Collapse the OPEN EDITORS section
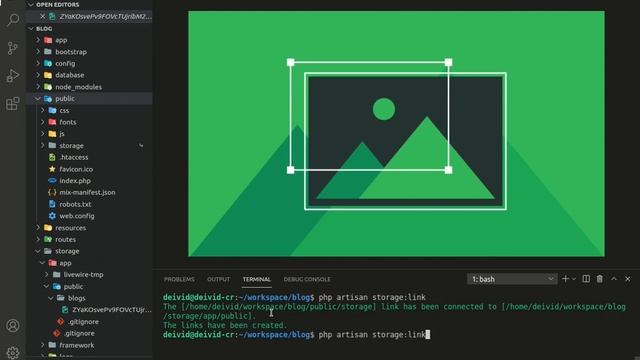 tap(89, 4)
